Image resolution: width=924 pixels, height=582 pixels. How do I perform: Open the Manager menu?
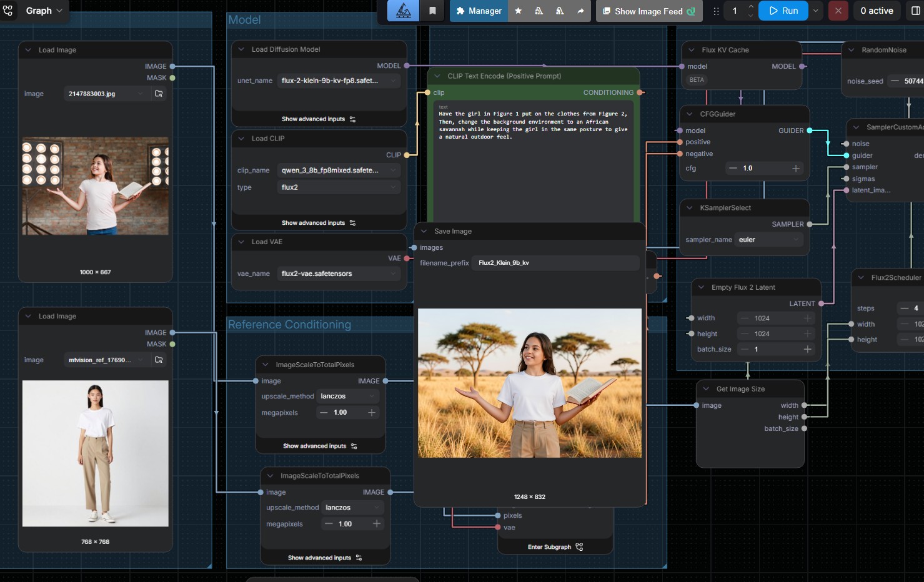479,11
